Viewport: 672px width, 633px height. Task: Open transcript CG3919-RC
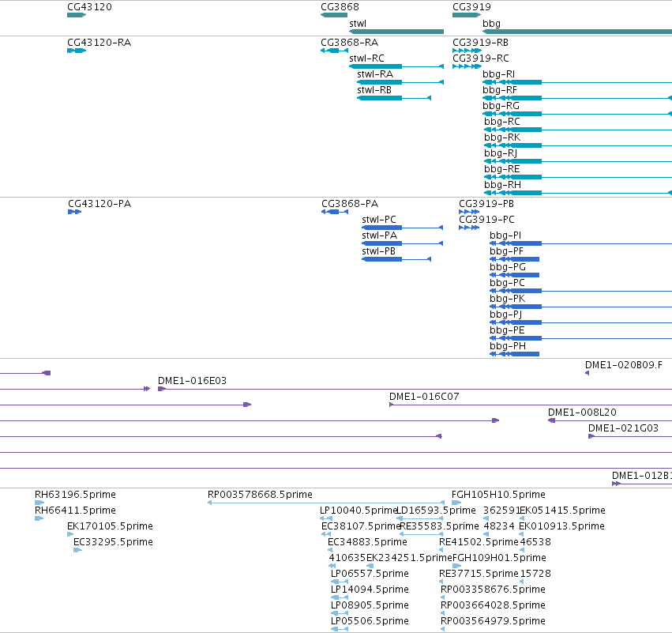481,58
